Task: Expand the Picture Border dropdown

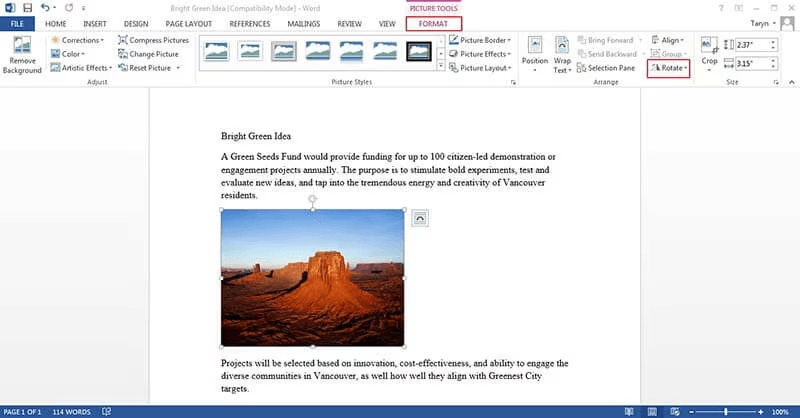Action: (480, 40)
